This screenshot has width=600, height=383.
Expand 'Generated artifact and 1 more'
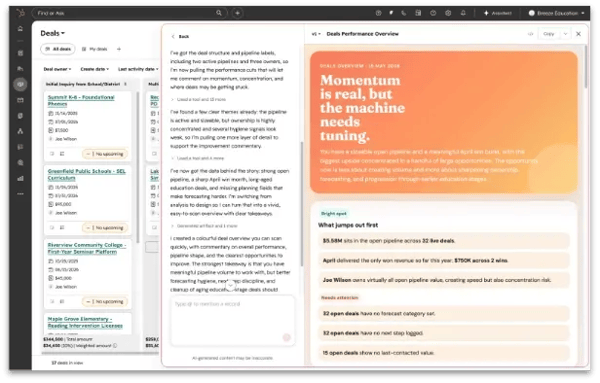204,226
